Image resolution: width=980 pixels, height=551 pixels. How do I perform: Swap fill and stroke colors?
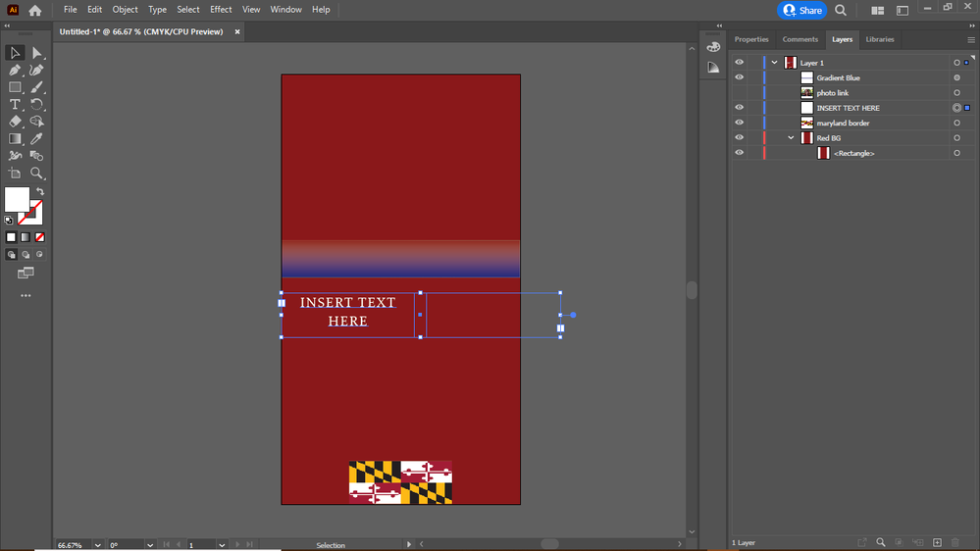[40, 191]
